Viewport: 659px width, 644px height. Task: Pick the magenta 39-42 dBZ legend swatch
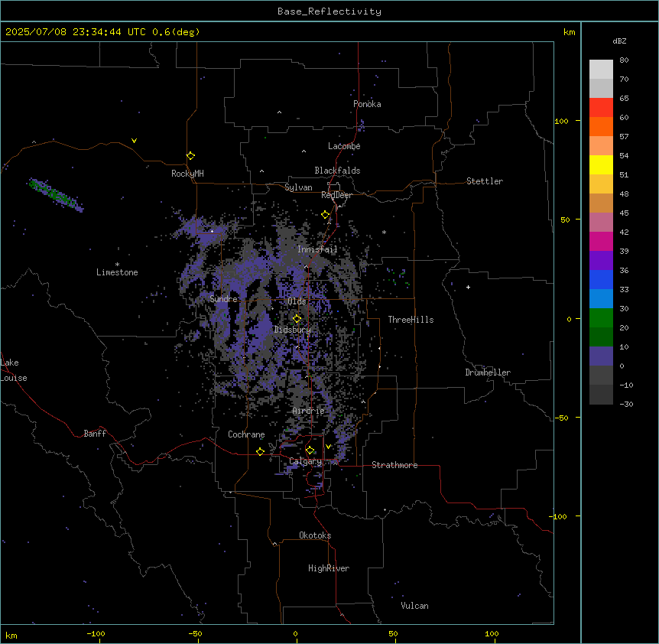(601, 241)
